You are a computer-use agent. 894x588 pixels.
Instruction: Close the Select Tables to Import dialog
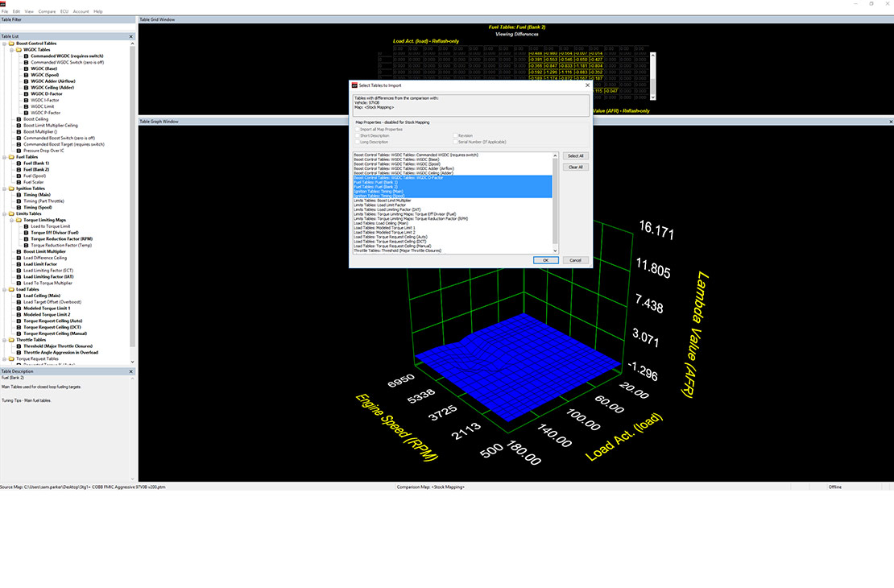point(587,85)
